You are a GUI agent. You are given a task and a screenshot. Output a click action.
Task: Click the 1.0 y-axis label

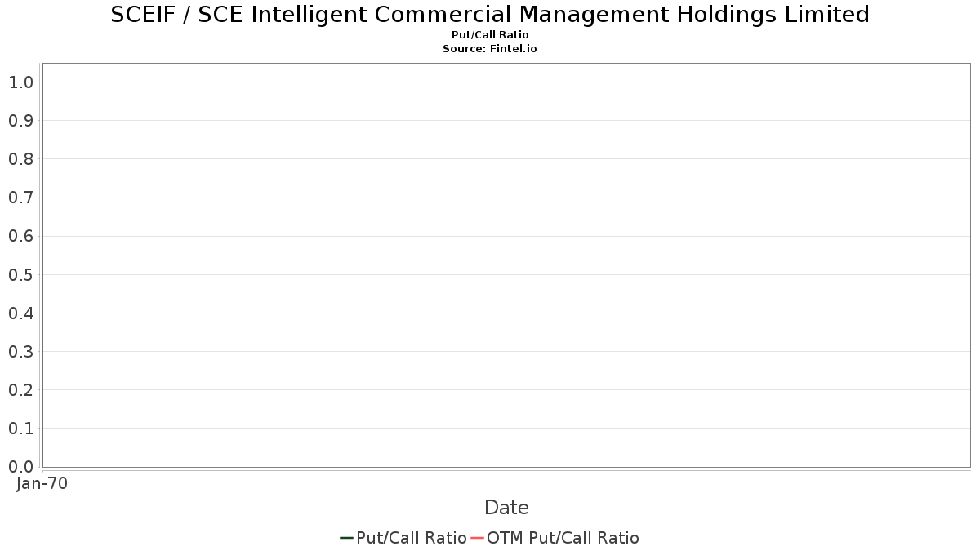[21, 82]
